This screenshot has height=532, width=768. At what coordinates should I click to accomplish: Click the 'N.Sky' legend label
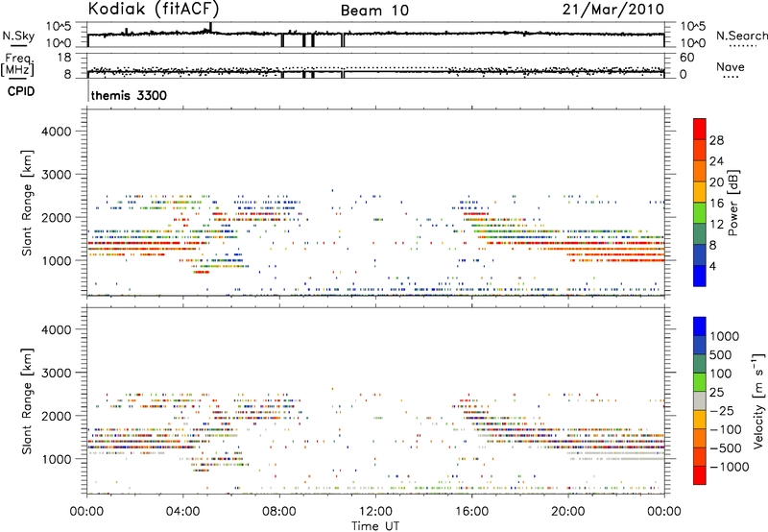tap(18, 36)
